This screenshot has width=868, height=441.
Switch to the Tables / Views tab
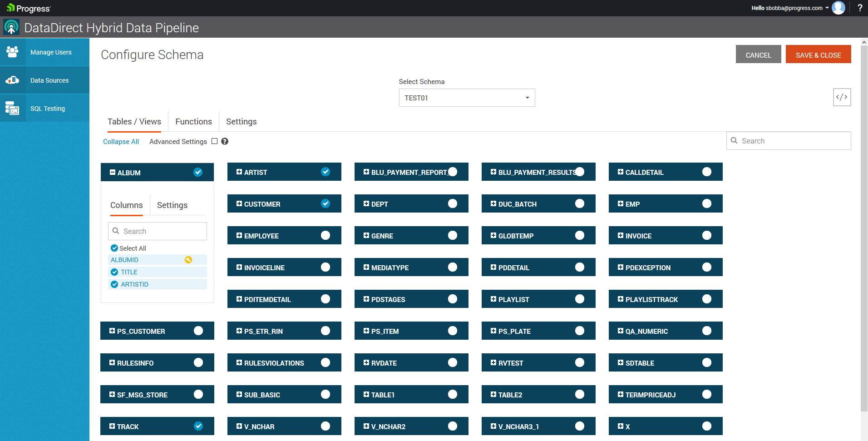(134, 122)
